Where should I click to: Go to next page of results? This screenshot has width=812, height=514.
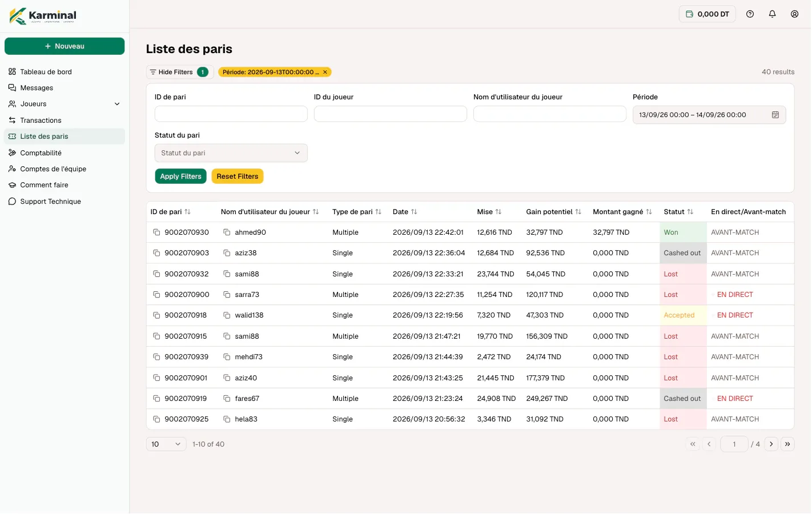pos(771,444)
